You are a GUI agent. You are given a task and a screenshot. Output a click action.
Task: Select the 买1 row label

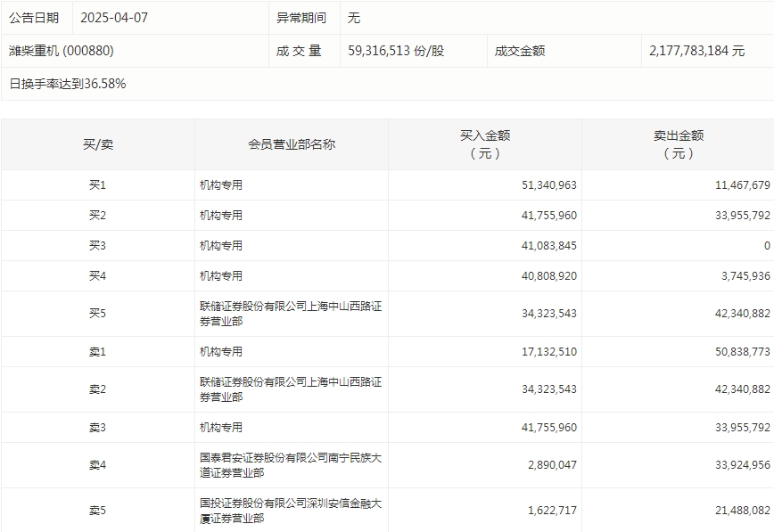click(x=94, y=185)
